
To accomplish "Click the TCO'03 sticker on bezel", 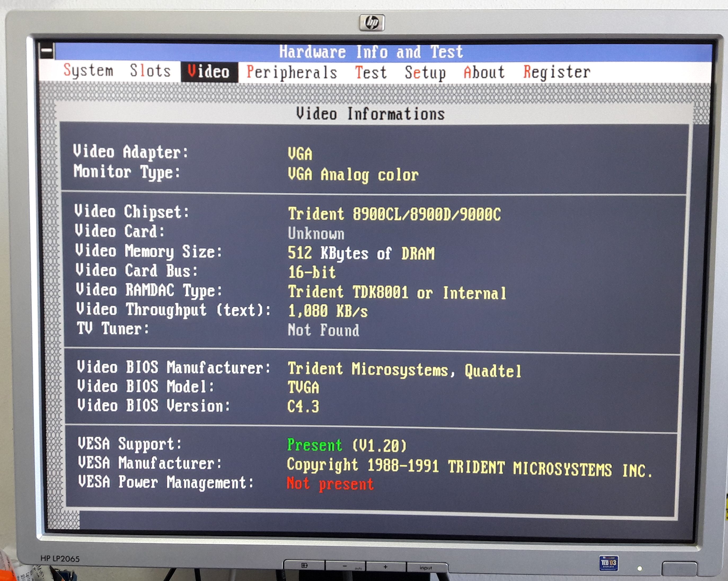I will click(608, 563).
